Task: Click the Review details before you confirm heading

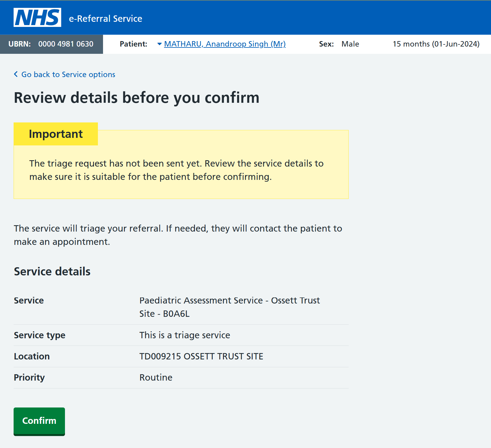Action: (x=137, y=98)
